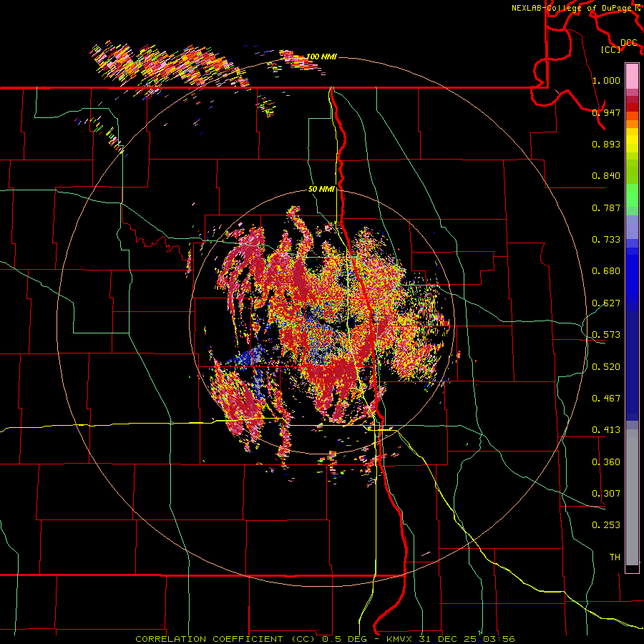
Task: Select the 0.413 value on the color scale
Action: [606, 430]
